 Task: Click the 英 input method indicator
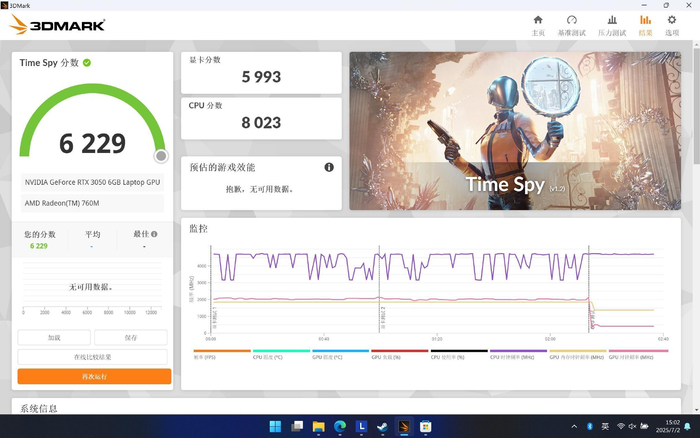pyautogui.click(x=605, y=426)
